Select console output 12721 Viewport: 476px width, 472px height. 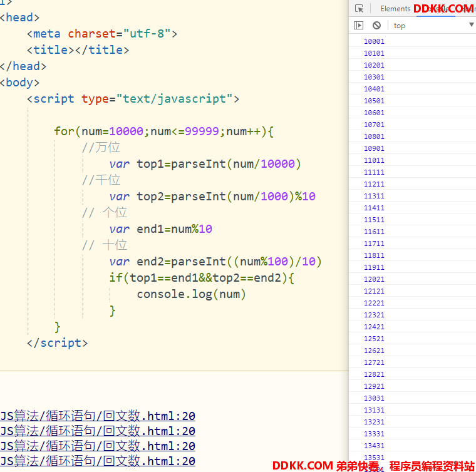tap(374, 362)
